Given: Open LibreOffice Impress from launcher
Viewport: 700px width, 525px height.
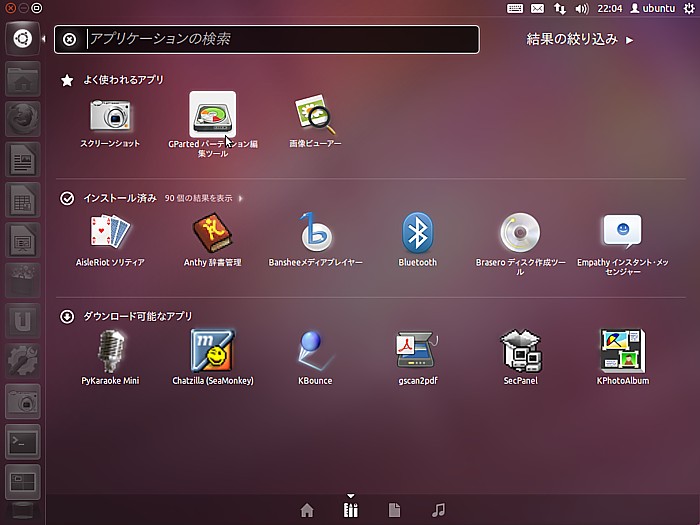Looking at the screenshot, I should tap(23, 240).
